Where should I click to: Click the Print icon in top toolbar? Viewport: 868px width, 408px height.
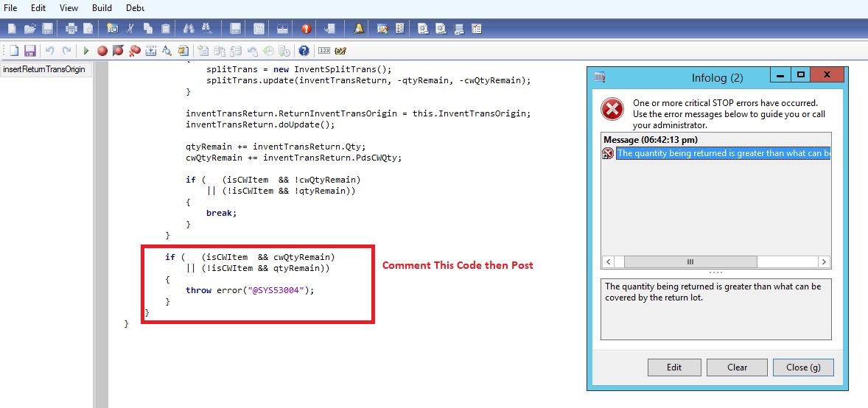point(71,28)
